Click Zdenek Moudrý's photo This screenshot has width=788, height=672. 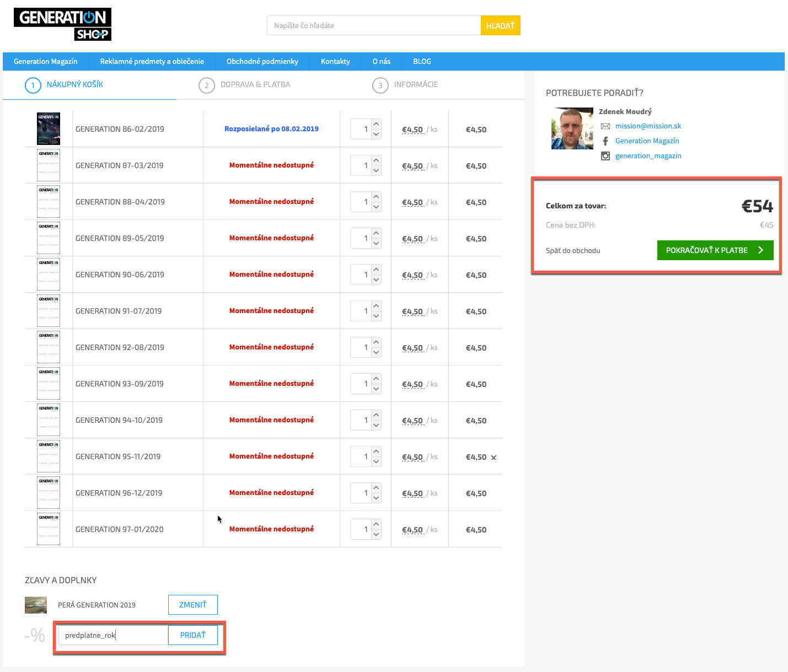point(572,128)
